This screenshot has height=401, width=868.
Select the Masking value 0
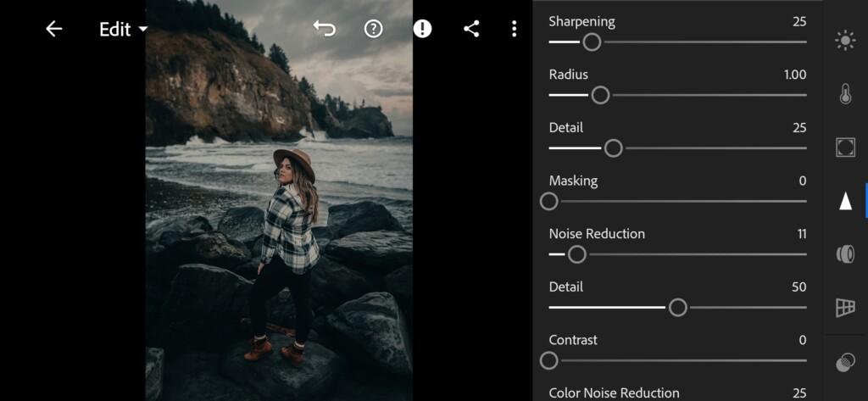tap(803, 181)
